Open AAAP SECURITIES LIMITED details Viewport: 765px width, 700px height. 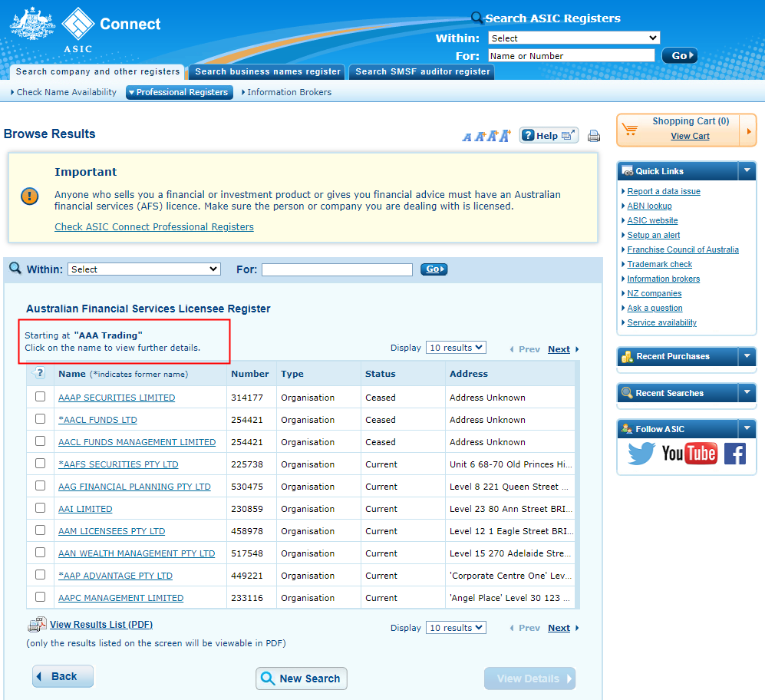coord(117,398)
